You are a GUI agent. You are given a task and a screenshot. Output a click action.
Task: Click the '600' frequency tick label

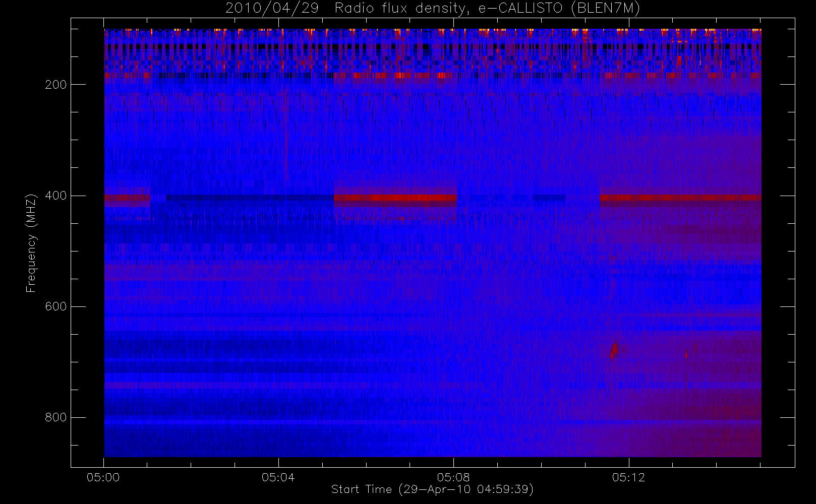(55, 306)
